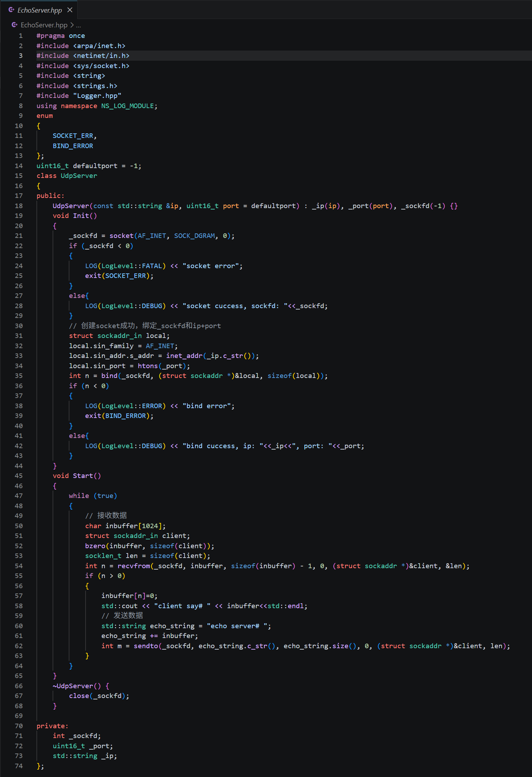
Task: Click the 'bind' call on line 35
Action: [109, 376]
